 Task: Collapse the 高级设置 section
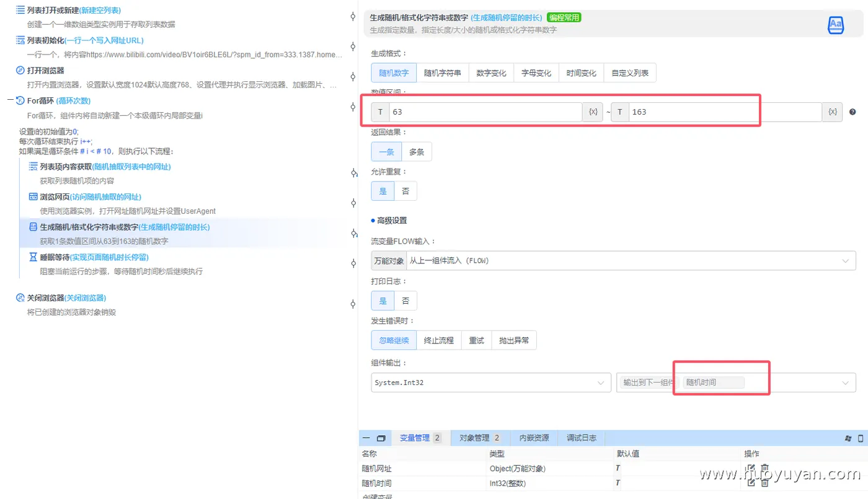[x=389, y=221]
